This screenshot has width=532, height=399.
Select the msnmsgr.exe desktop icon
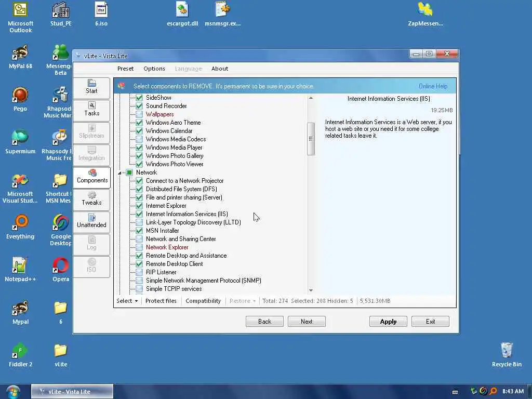[x=222, y=14]
